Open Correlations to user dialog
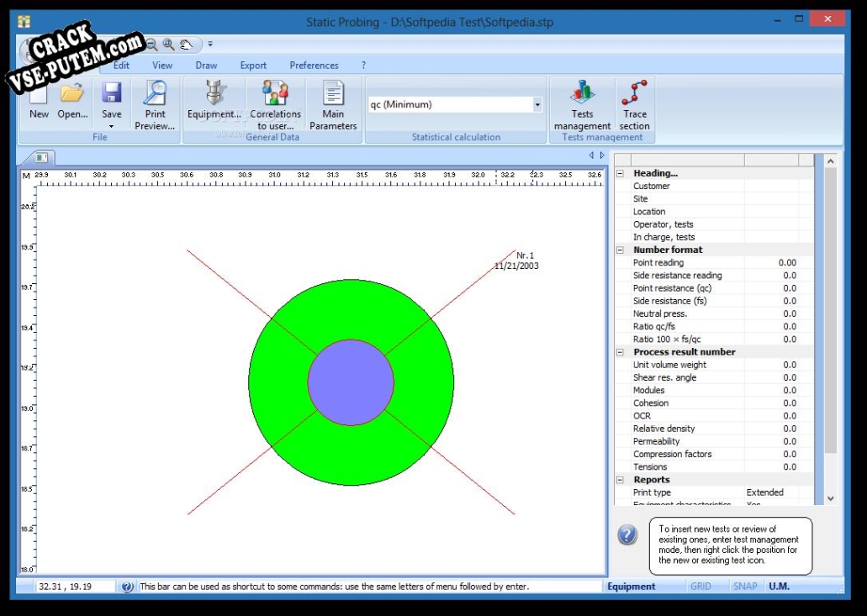867x616 pixels. pos(275,105)
